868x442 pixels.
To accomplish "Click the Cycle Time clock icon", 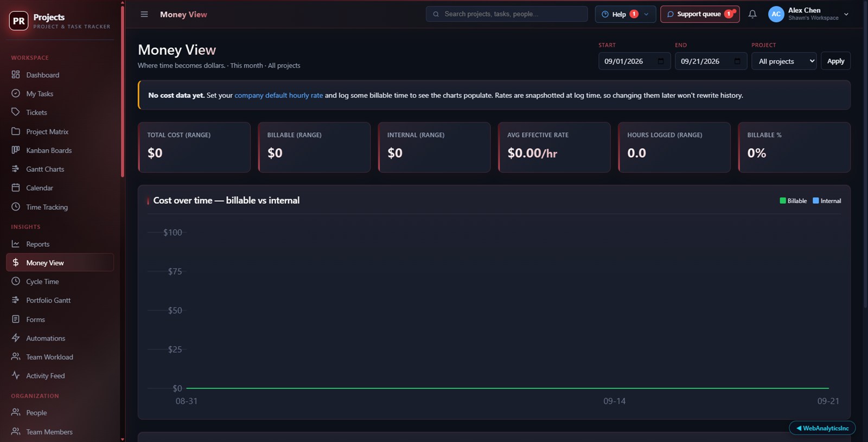I will [x=16, y=281].
